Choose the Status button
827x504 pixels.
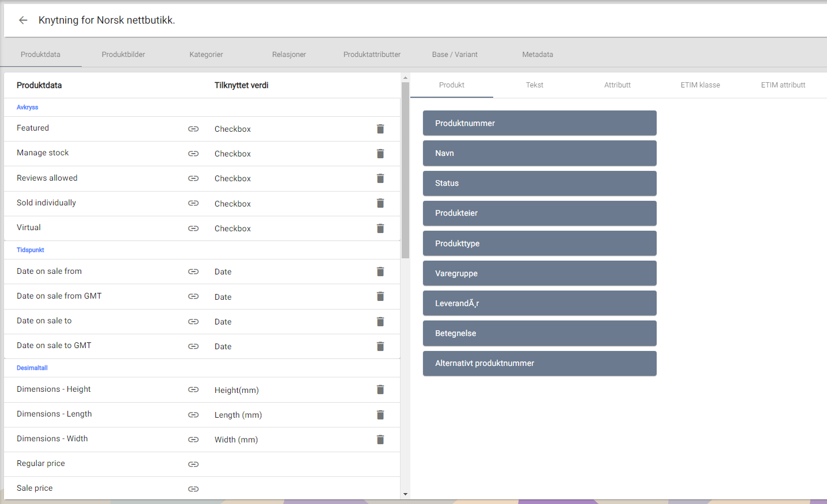[x=540, y=183]
